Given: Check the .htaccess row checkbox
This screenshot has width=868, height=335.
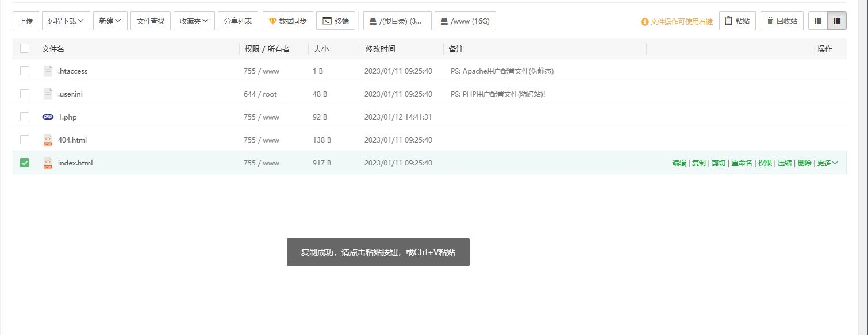Looking at the screenshot, I should click(25, 71).
